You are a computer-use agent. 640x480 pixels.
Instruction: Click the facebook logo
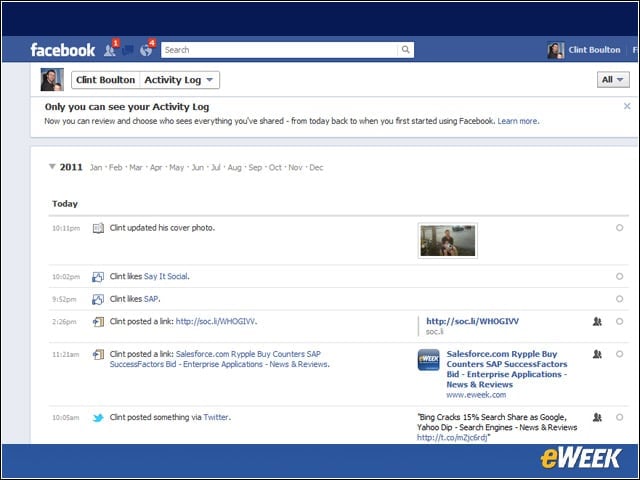coord(63,50)
